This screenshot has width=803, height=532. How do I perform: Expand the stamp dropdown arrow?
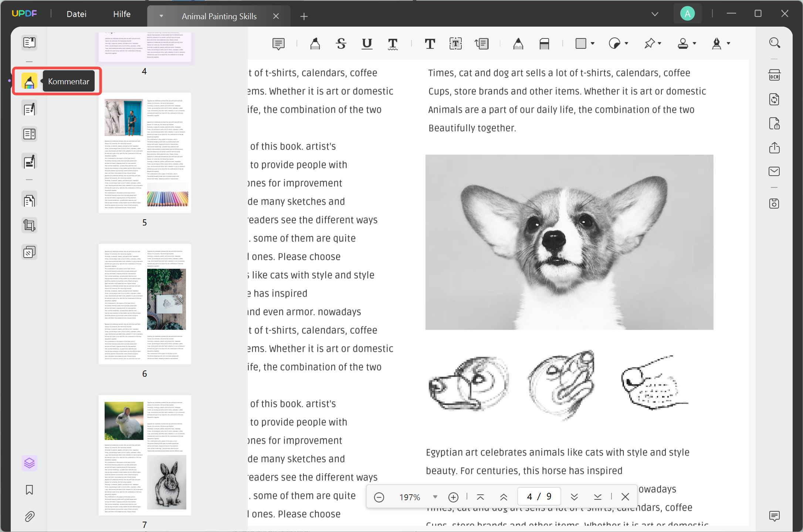(x=695, y=44)
